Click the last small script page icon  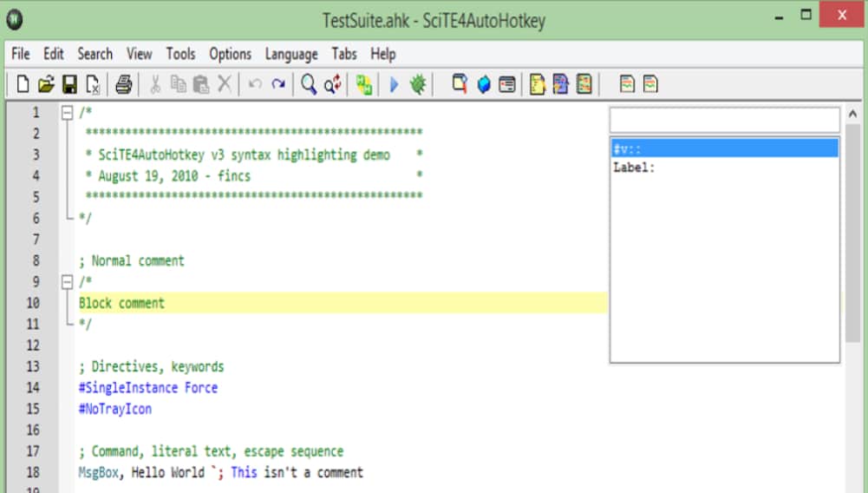pos(650,84)
